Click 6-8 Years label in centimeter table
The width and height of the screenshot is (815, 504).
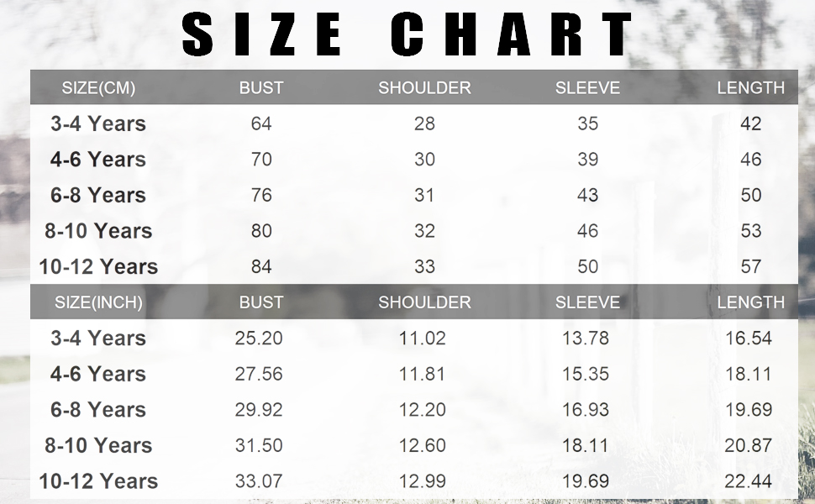(x=98, y=195)
